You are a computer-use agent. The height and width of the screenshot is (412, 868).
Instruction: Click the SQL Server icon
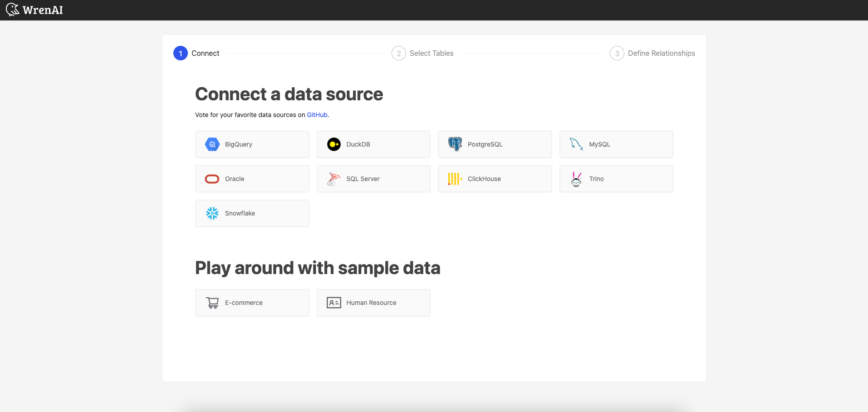coord(334,179)
